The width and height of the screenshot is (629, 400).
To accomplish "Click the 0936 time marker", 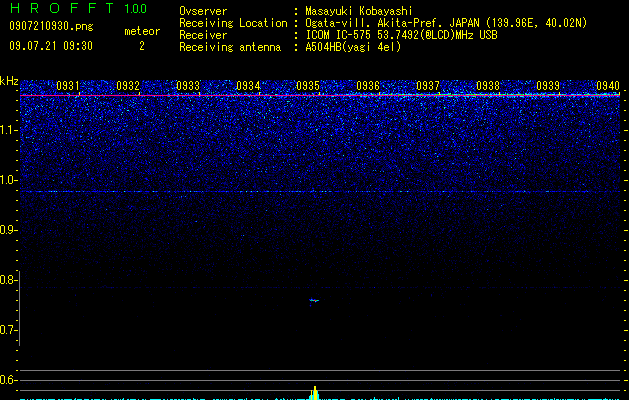I will [x=368, y=86].
